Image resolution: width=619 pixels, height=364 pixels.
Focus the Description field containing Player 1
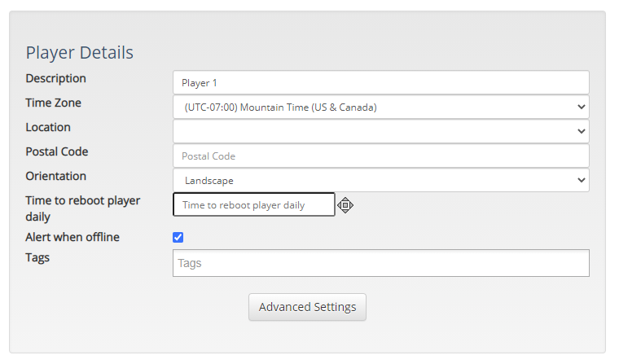tap(381, 82)
